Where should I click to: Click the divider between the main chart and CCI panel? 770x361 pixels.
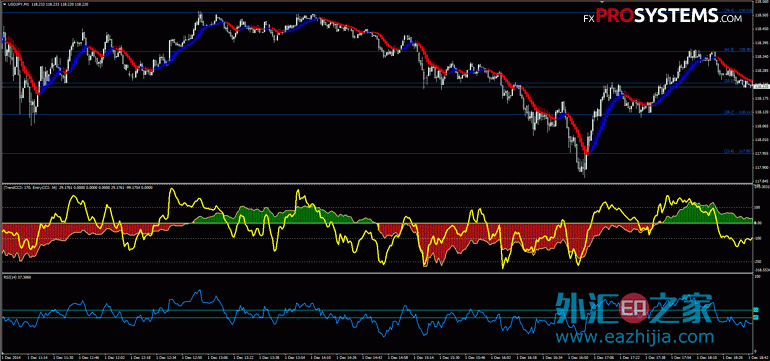[x=377, y=184]
